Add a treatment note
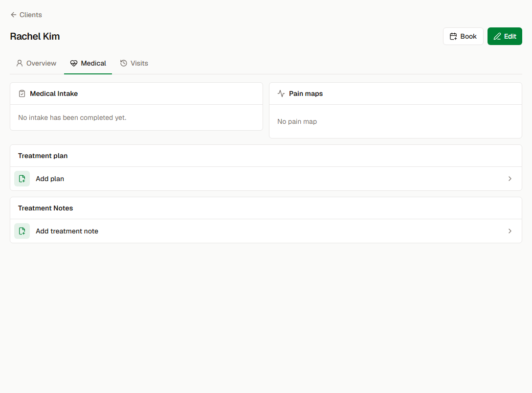Screen dimensions: 532x393 click(x=266, y=231)
